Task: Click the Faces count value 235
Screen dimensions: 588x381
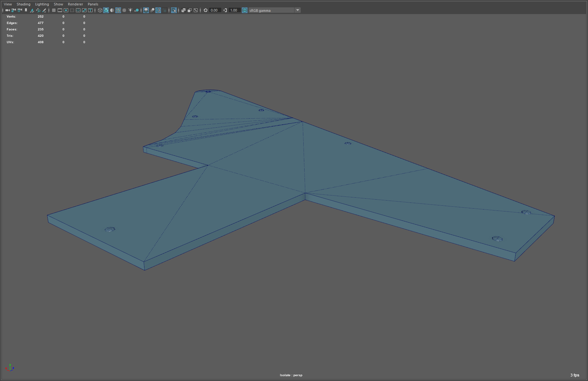Action: coord(41,29)
